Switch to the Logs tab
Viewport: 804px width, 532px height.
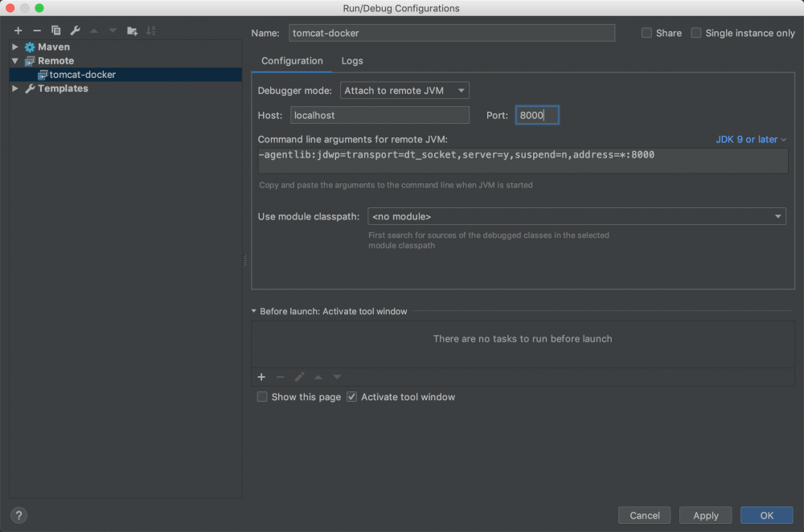[x=352, y=61]
